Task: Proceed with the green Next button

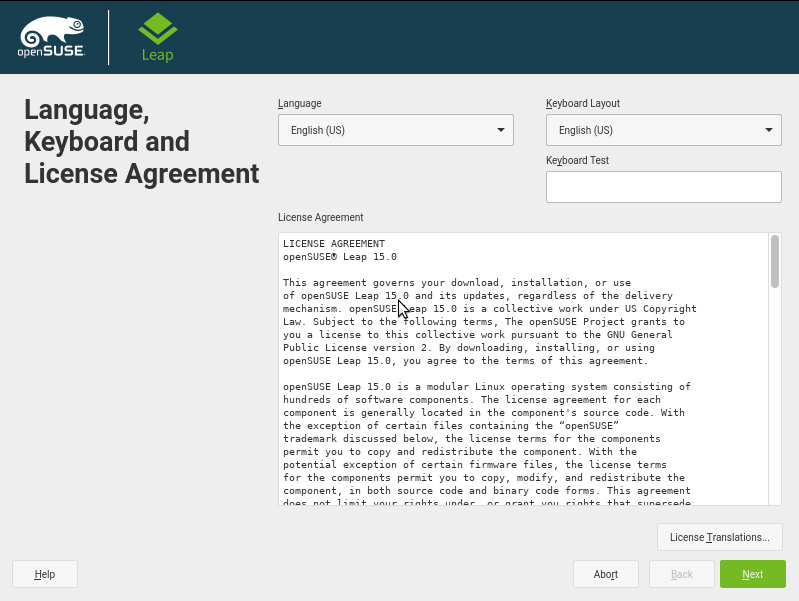Action: click(x=753, y=574)
